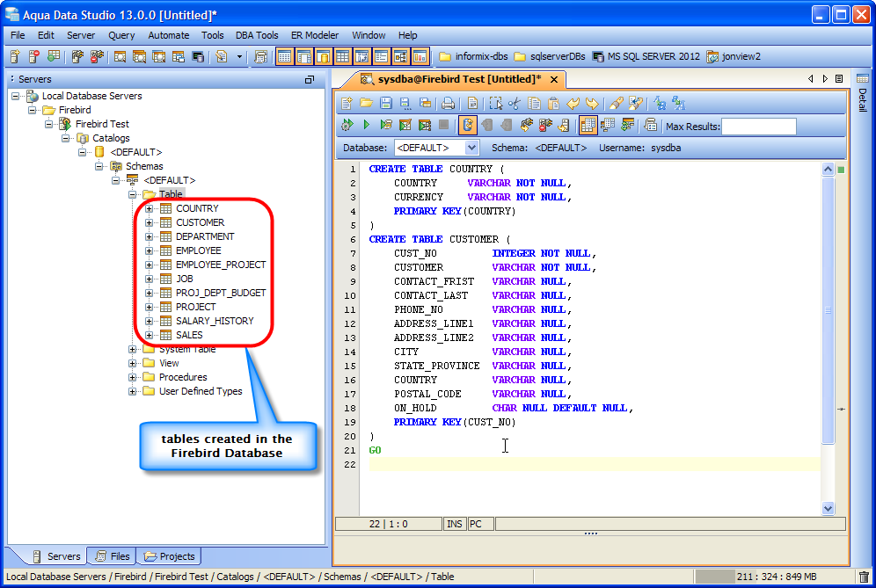
Task: Click the editor scrollbar down arrow
Action: click(828, 508)
